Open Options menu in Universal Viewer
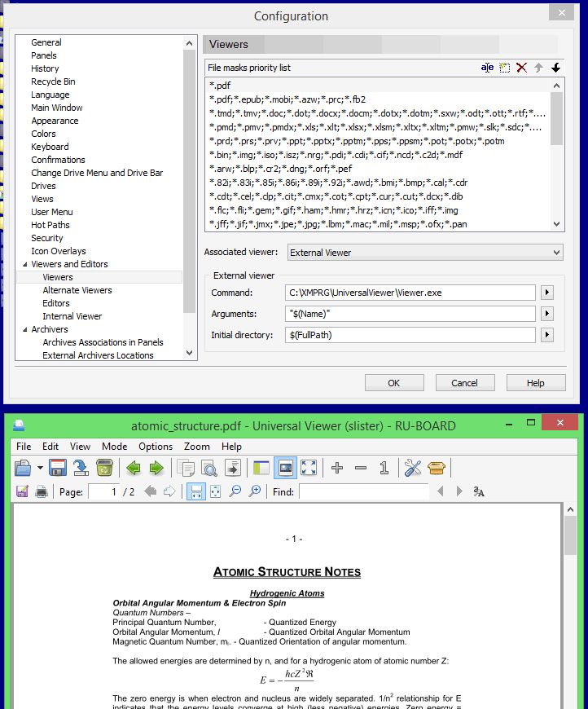The width and height of the screenshot is (588, 709). tap(156, 447)
